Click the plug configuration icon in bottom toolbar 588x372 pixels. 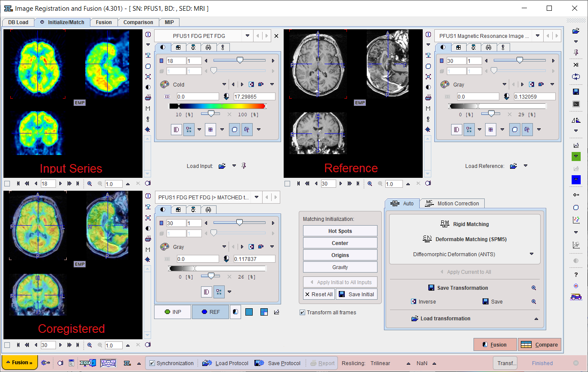[x=45, y=363]
